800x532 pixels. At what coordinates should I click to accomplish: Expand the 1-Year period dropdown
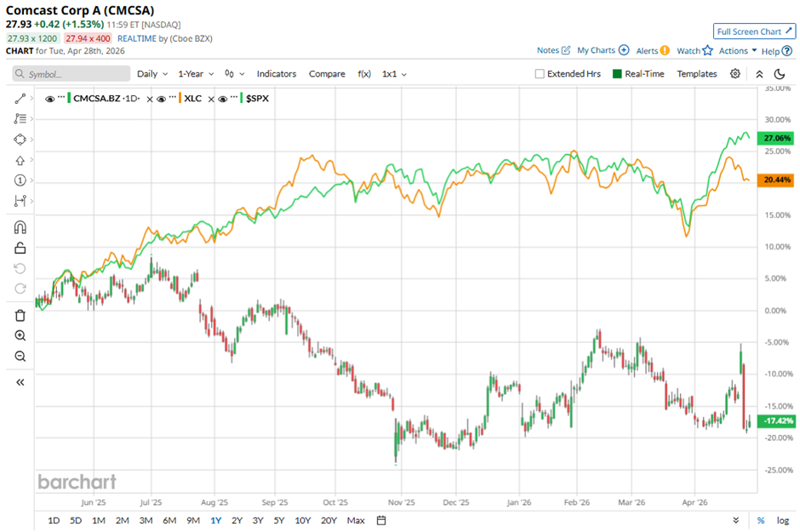tap(195, 74)
